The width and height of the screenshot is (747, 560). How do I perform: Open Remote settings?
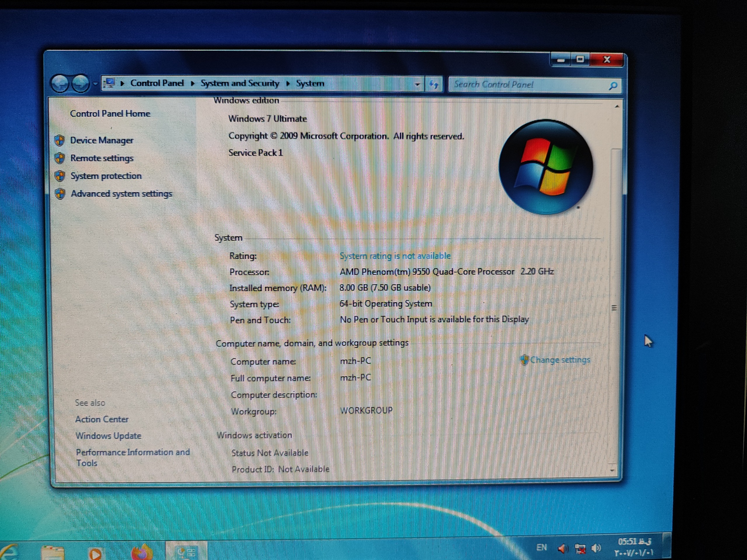point(102,158)
